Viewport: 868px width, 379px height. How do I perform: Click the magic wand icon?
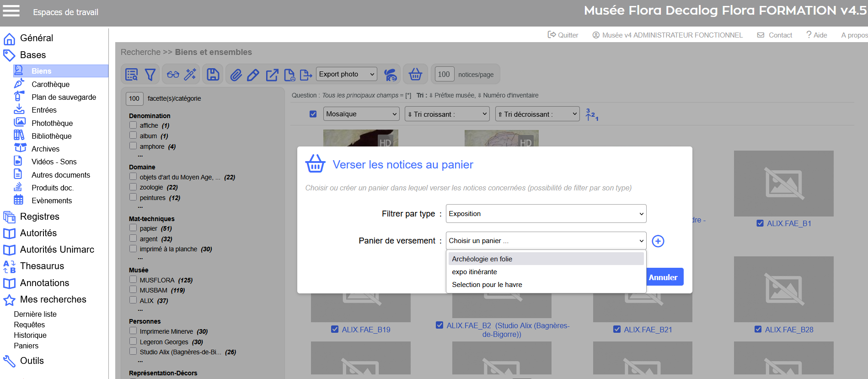190,75
